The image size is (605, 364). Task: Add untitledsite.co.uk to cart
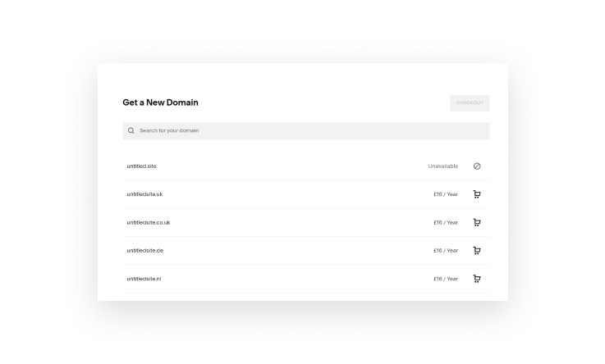[477, 222]
